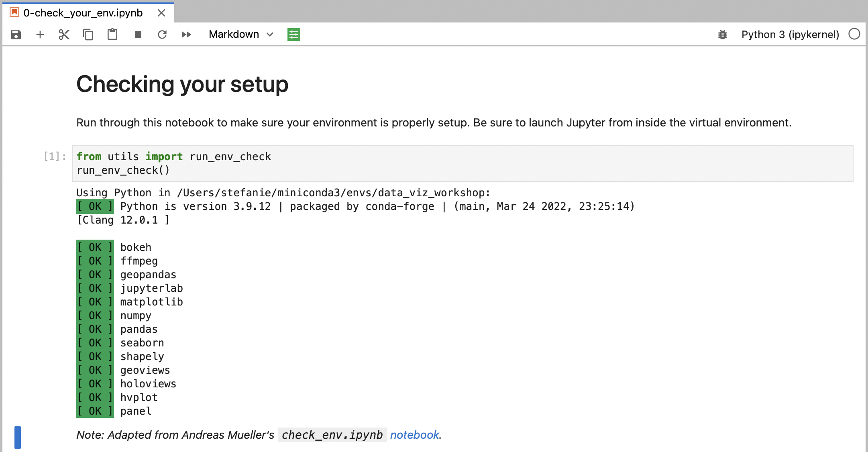Viewport: 868px width, 452px height.
Task: Open the green render side-by-side icon
Action: (294, 35)
